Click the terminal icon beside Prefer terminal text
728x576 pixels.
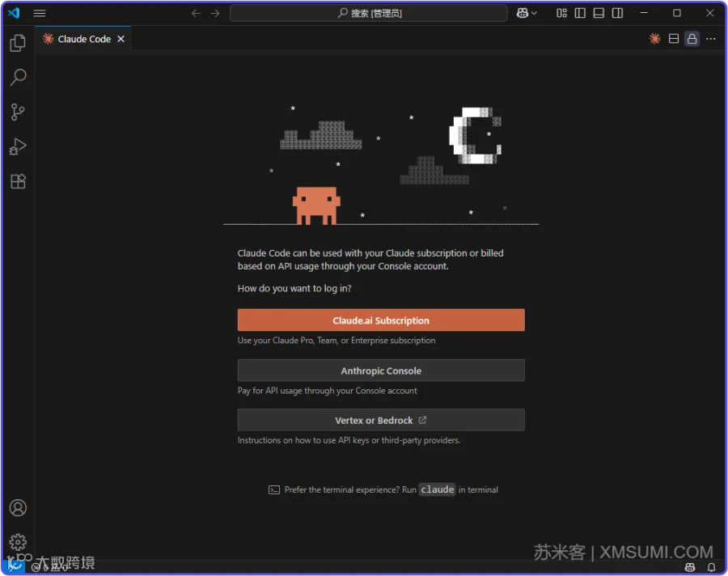pos(274,489)
